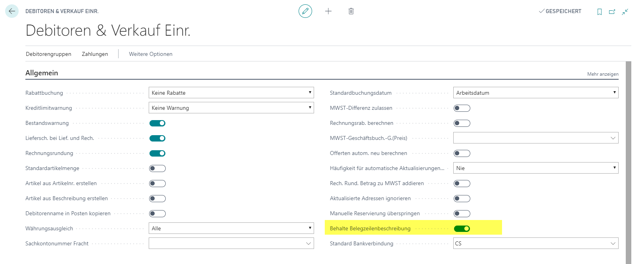Toggle Offerten autom. neu berechnen switch
This screenshot has height=264, width=644.
[x=462, y=153]
